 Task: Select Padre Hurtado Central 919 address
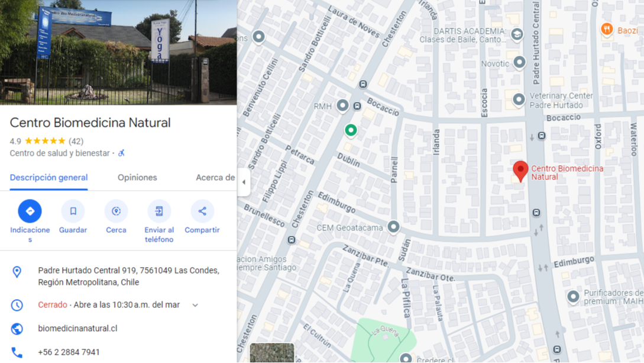click(128, 277)
